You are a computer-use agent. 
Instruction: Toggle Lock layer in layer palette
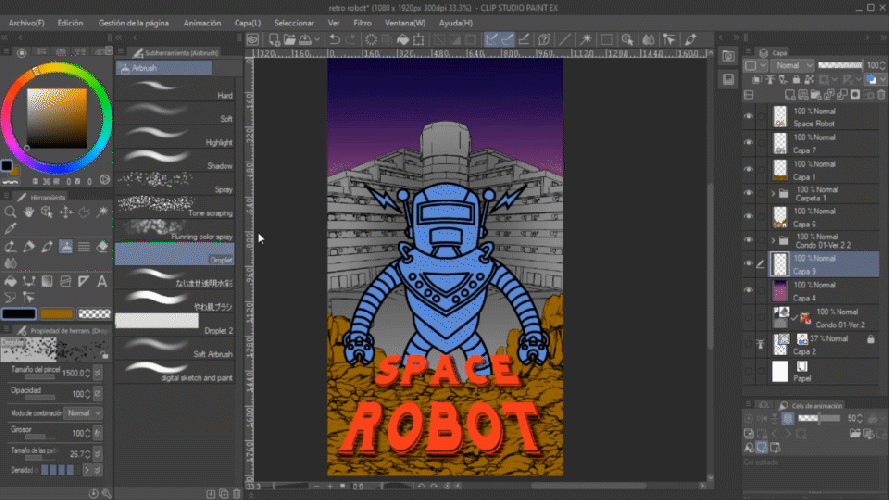(x=797, y=79)
